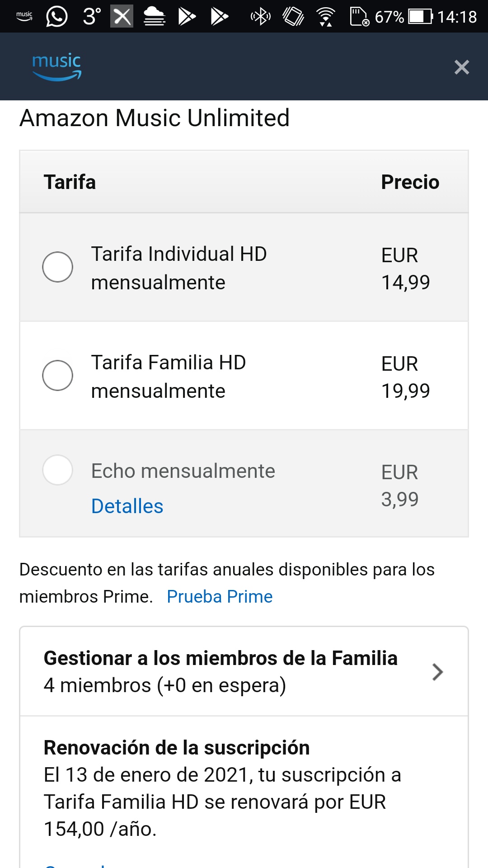Close the Amazon Music Unlimited page
The width and height of the screenshot is (488, 868).
coord(461,67)
